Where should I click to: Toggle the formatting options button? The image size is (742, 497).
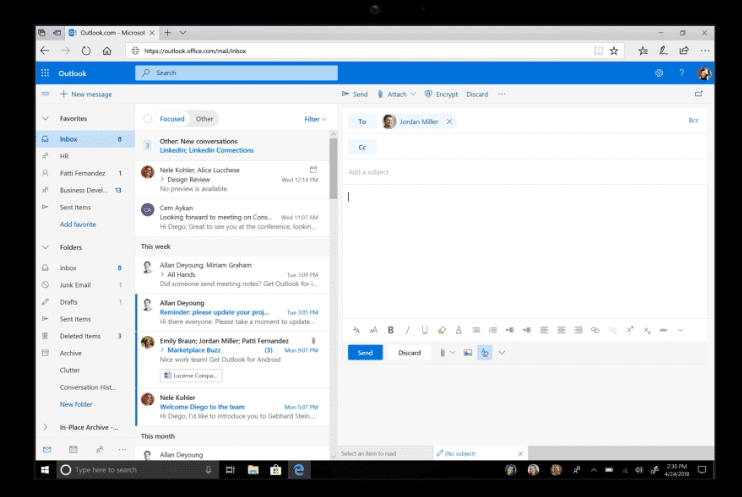[x=485, y=353]
